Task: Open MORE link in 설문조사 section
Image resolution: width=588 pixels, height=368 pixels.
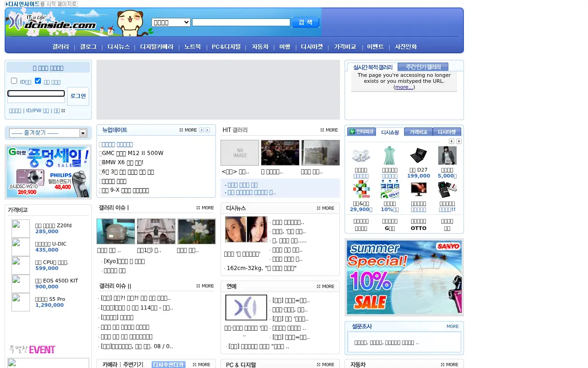Action: pos(452,327)
